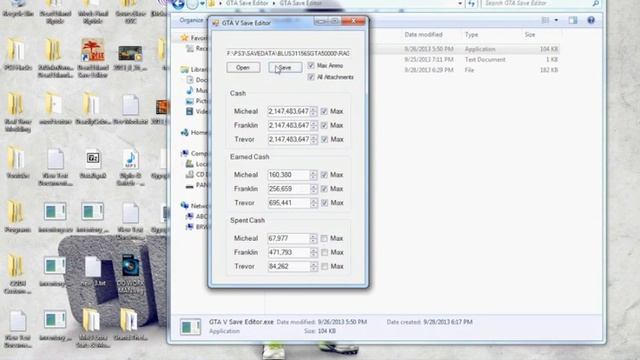This screenshot has width=640, height=360.
Task: Open Homegroup in Explorer's navigation pane
Action: (x=194, y=132)
